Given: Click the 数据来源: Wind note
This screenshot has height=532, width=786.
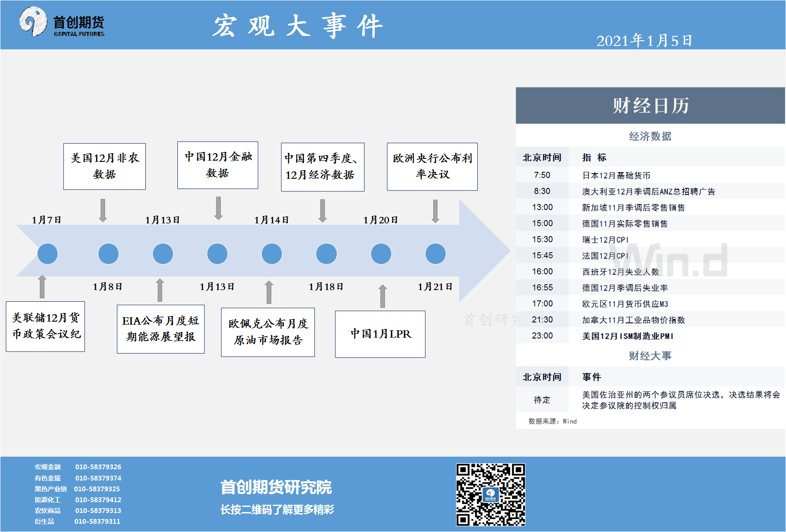Looking at the screenshot, I should tap(552, 421).
